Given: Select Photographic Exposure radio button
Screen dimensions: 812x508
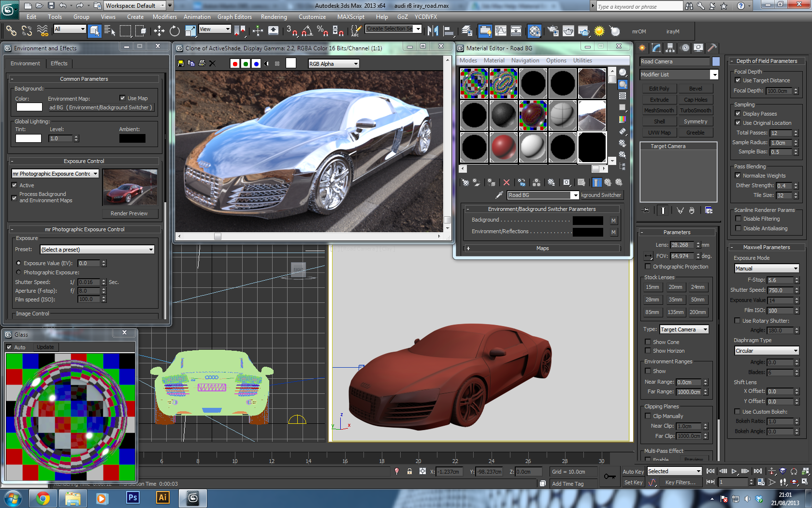Looking at the screenshot, I should click(x=18, y=272).
